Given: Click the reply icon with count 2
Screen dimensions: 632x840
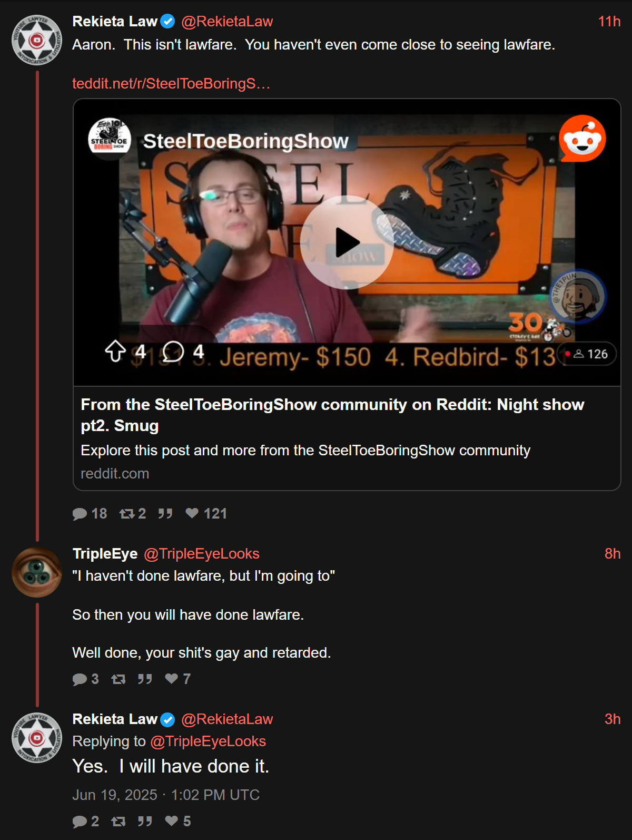Looking at the screenshot, I should pyautogui.click(x=80, y=822).
